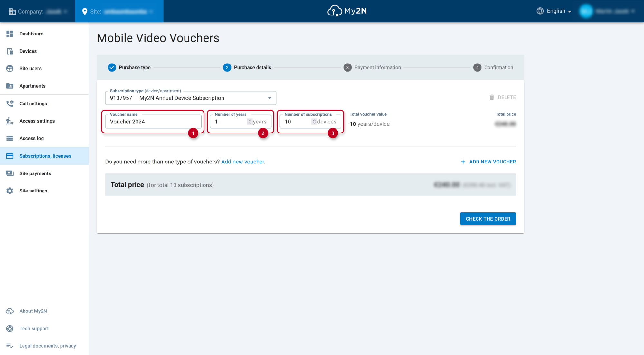Click the site location pin icon

pos(85,12)
